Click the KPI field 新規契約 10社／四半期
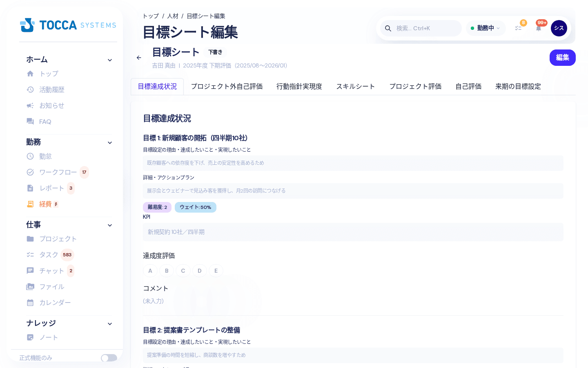 (353, 232)
